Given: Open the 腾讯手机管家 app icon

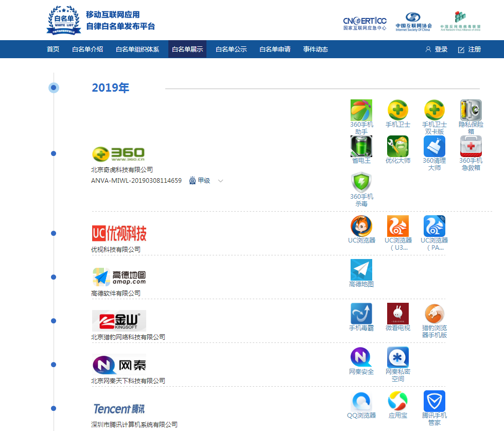Looking at the screenshot, I should click(x=434, y=401).
